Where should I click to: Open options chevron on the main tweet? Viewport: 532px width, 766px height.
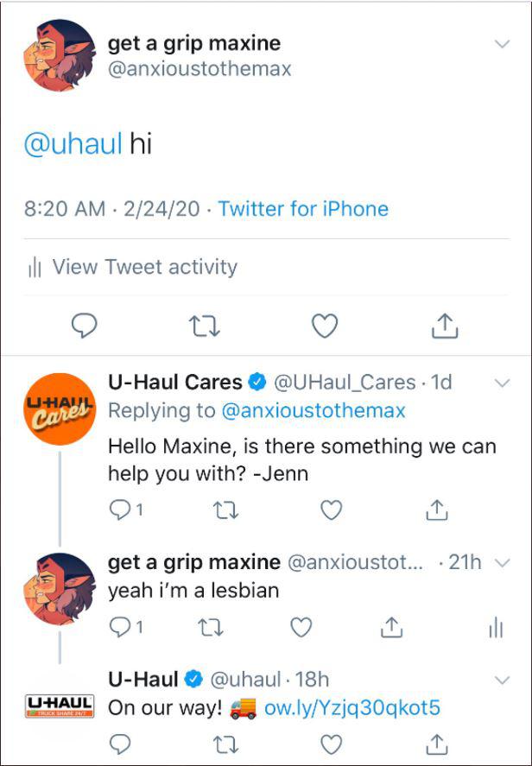point(502,44)
